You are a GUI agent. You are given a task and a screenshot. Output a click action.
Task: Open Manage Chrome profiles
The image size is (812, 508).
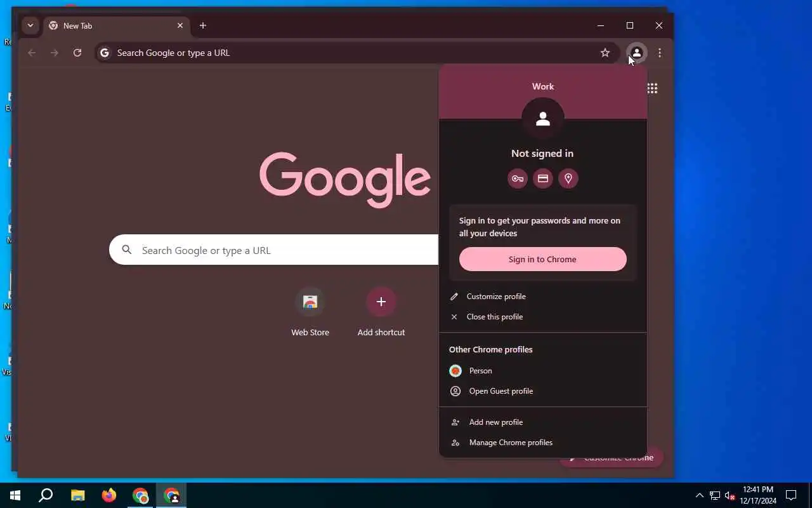[x=543, y=443]
